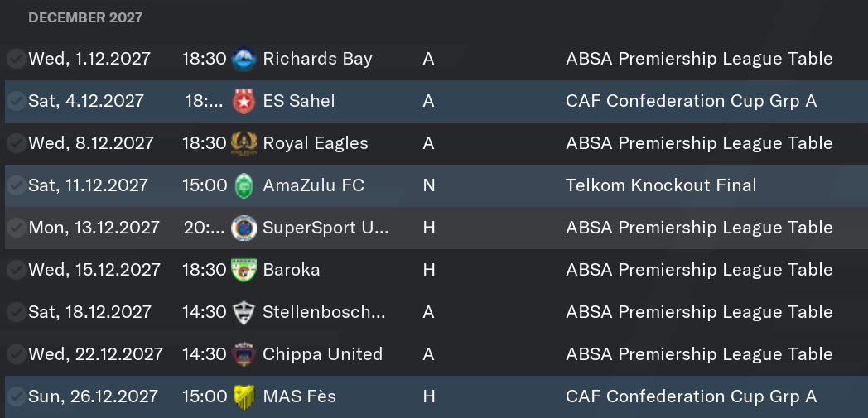Open the CAF Confederation Cup Grp A link for the ES Sahel fixture
The height and width of the screenshot is (418, 868).
pos(692,101)
